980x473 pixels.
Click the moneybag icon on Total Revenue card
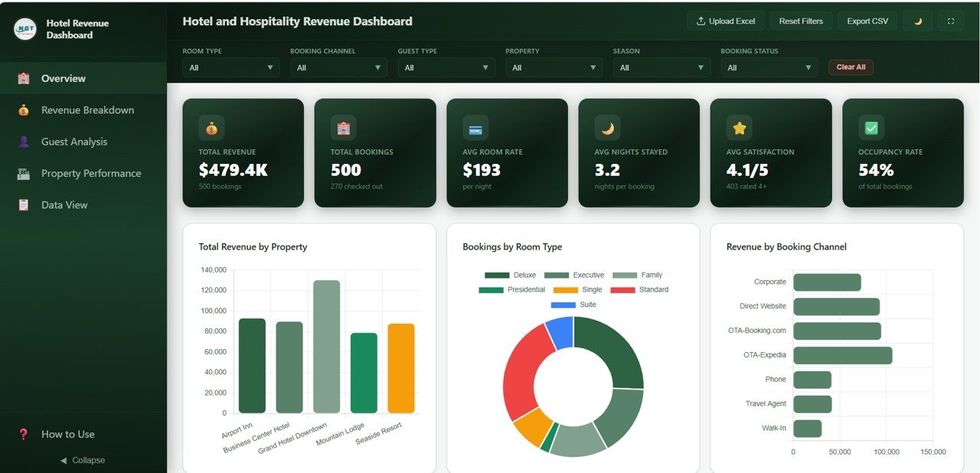[x=211, y=127]
